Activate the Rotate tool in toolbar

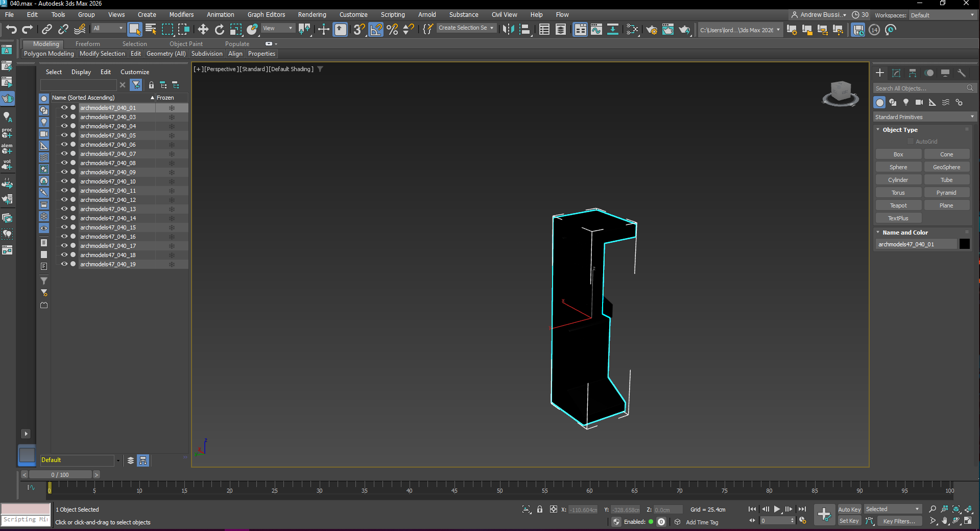pyautogui.click(x=219, y=30)
